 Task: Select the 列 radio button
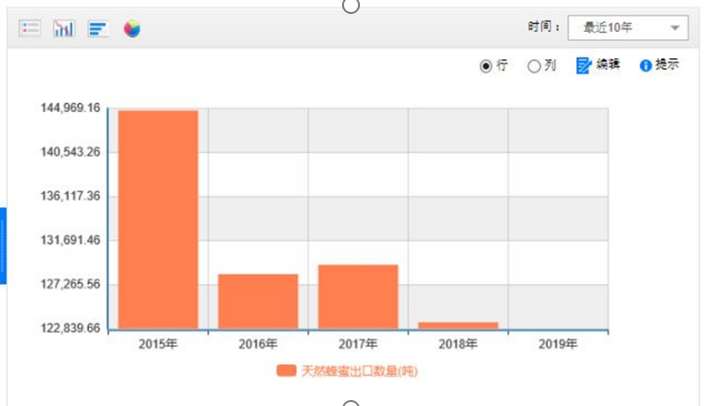(x=534, y=66)
